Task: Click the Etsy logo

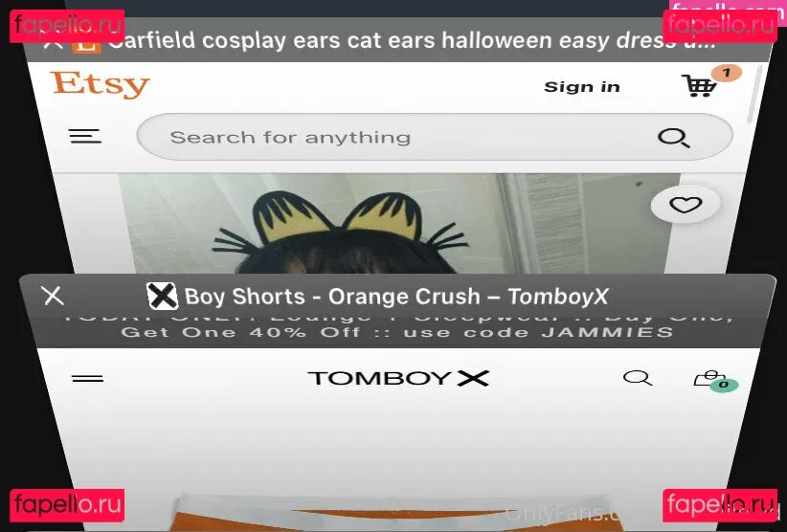Action: pos(100,84)
